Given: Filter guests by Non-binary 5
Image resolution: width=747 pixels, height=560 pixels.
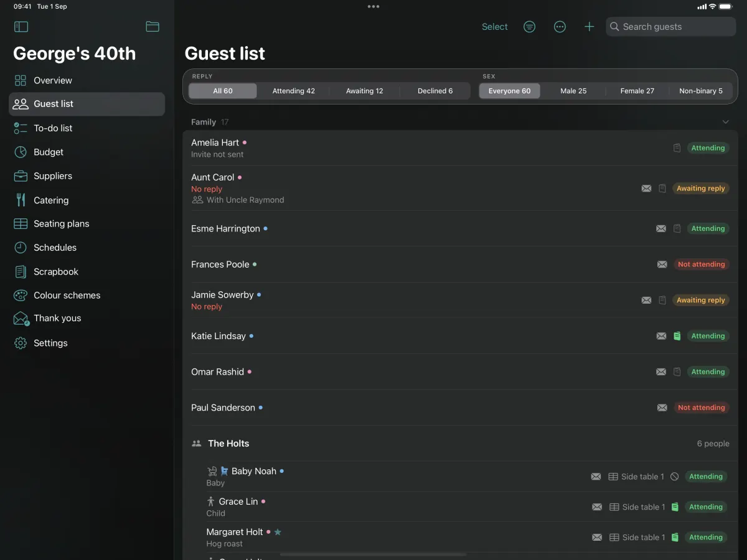Looking at the screenshot, I should (701, 91).
